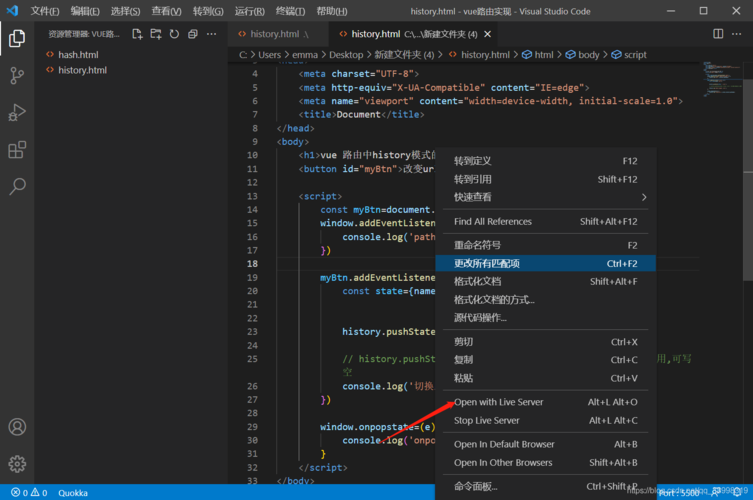The height and width of the screenshot is (500, 753).
Task: Click the Port : 5500 status item
Action: click(679, 493)
